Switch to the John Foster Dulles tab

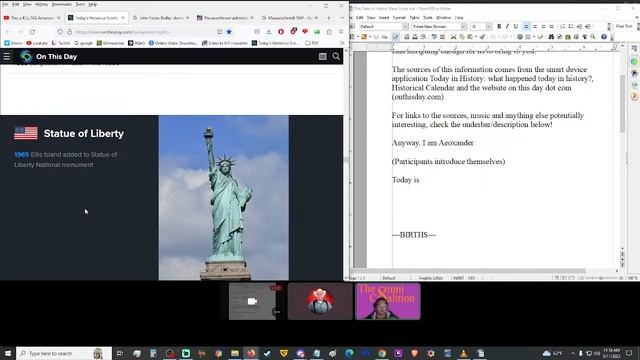click(162, 18)
